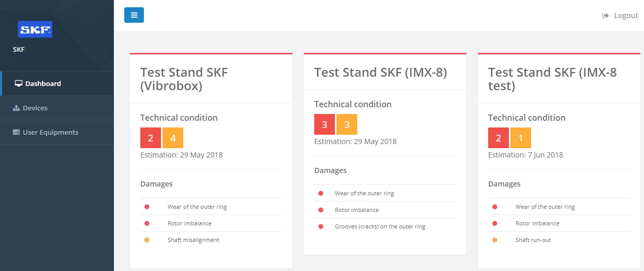The height and width of the screenshot is (271, 644).
Task: Click the SKF logo image
Action: 35,30
